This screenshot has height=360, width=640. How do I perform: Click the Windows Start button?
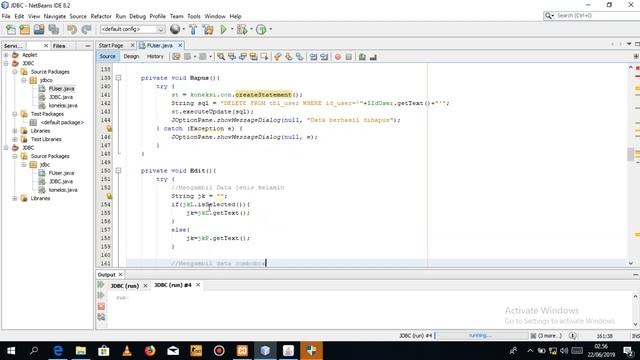click(x=11, y=351)
